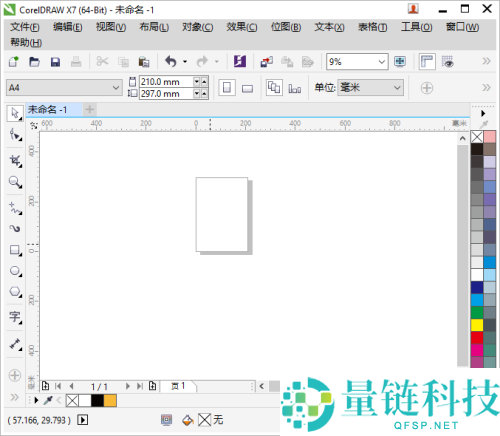Select the Text tool

pyautogui.click(x=15, y=317)
